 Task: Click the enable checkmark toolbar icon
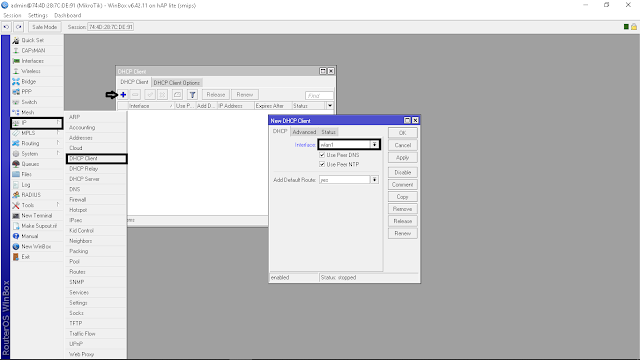pyautogui.click(x=150, y=95)
